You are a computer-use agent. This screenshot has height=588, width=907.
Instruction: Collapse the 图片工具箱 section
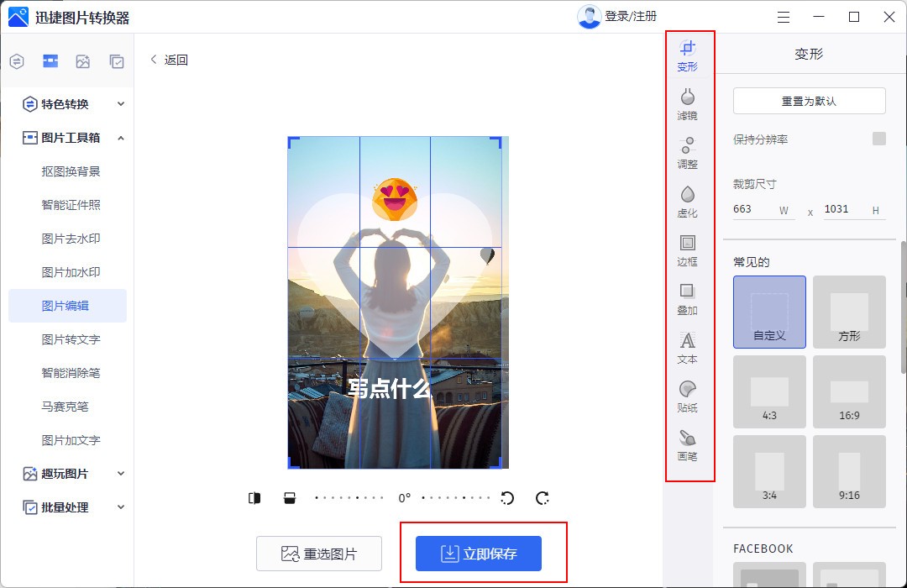pyautogui.click(x=67, y=137)
